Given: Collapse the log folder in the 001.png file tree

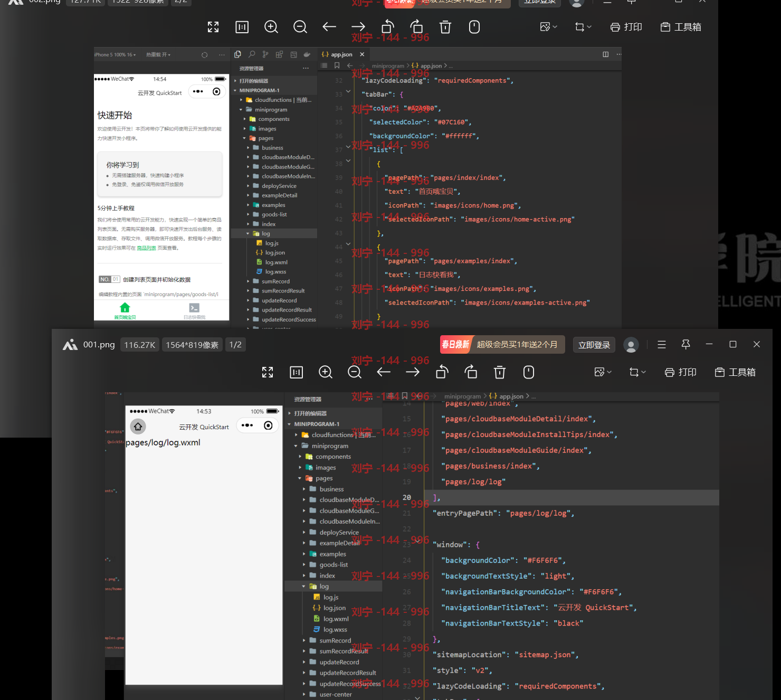Looking at the screenshot, I should pyautogui.click(x=303, y=587).
